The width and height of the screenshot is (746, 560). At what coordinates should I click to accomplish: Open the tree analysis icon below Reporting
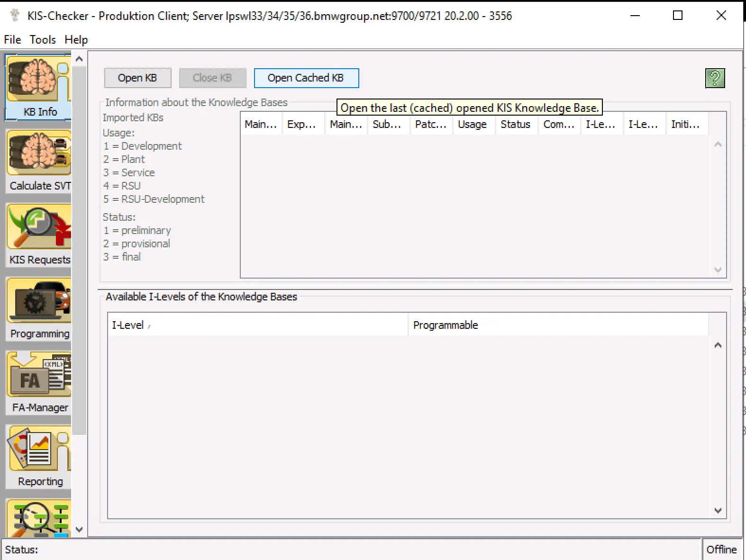[x=39, y=518]
